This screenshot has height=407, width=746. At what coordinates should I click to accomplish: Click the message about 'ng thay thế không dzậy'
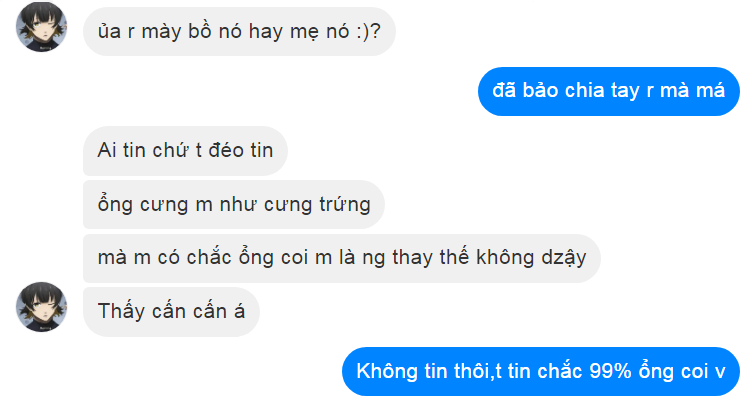pos(342,258)
